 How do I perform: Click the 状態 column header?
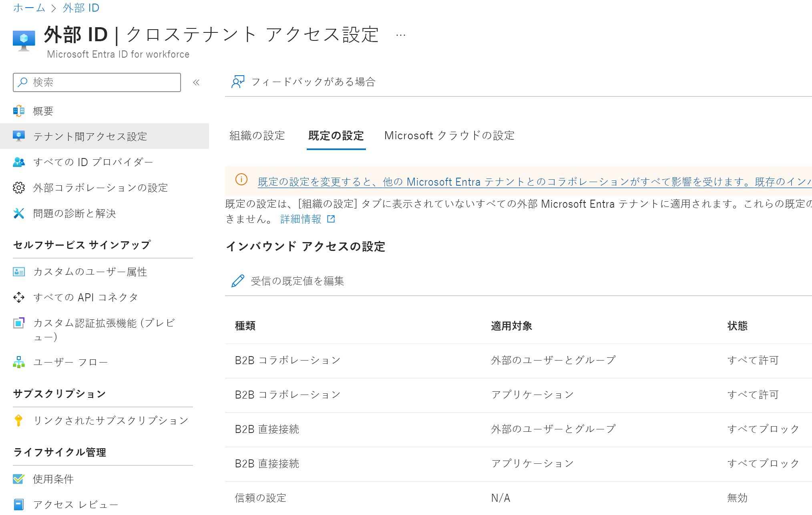click(737, 326)
